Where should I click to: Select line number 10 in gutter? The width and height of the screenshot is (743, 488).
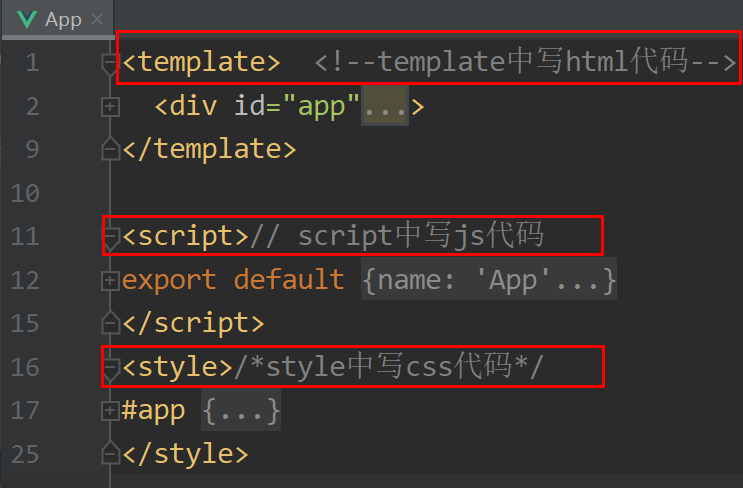click(25, 193)
